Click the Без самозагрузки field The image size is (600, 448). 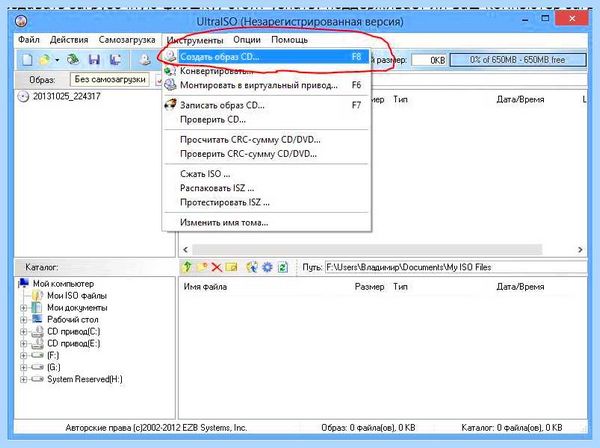click(x=110, y=80)
